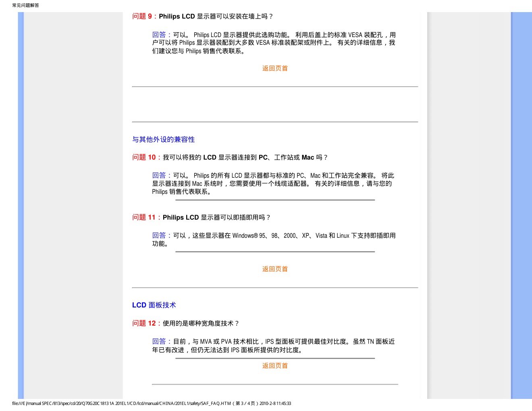Viewport: 532px width, 411px height.
Task: Click the 问题 12 wide viewing angle question
Action: [x=186, y=324]
